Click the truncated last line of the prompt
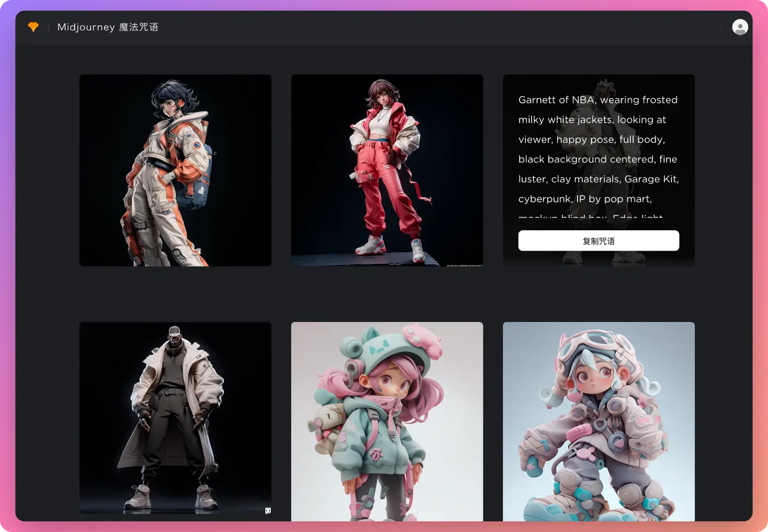This screenshot has width=768, height=532. click(590, 216)
